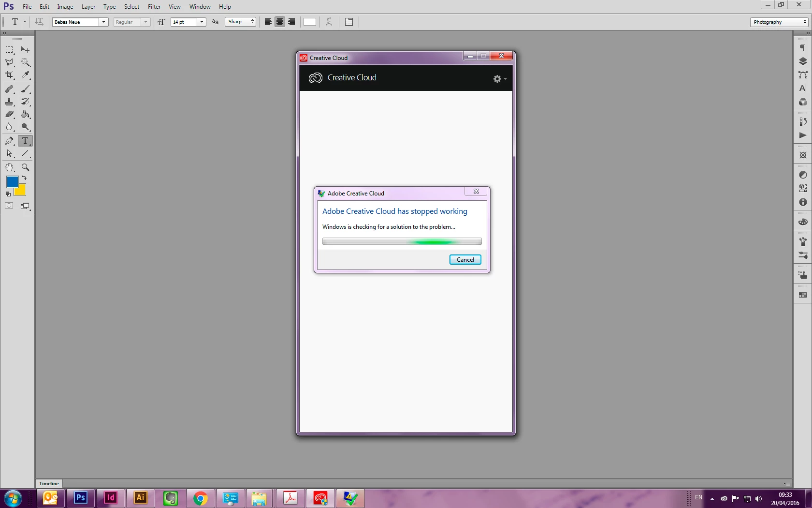The image size is (812, 508).
Task: Open the Layer menu
Action: point(88,7)
